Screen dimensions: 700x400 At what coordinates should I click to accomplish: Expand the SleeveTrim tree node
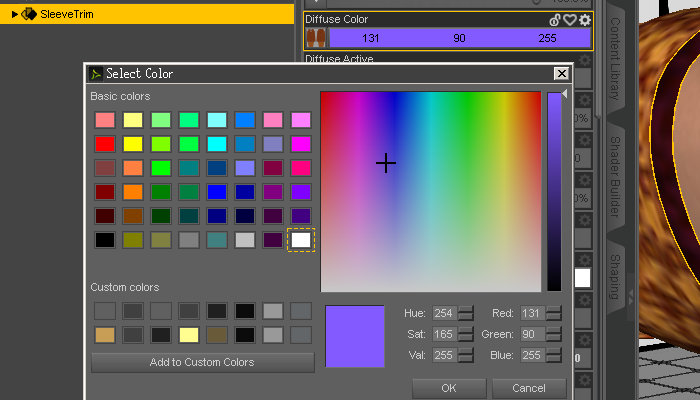14,14
